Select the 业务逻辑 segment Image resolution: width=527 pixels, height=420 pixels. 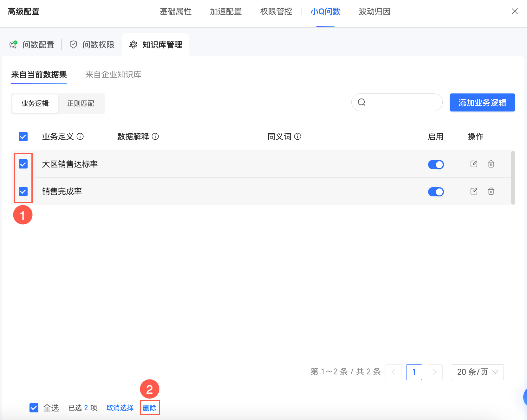pyautogui.click(x=35, y=104)
